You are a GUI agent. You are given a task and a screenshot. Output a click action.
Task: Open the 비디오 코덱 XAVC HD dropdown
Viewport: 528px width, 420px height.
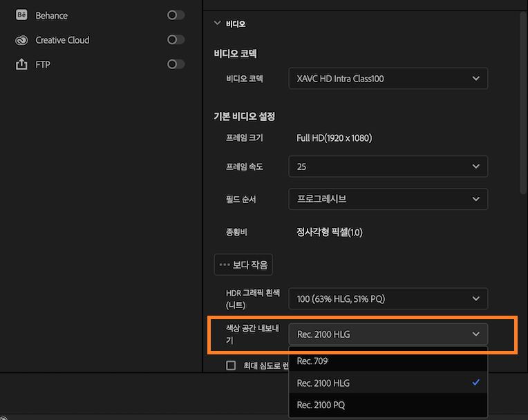[x=388, y=79]
